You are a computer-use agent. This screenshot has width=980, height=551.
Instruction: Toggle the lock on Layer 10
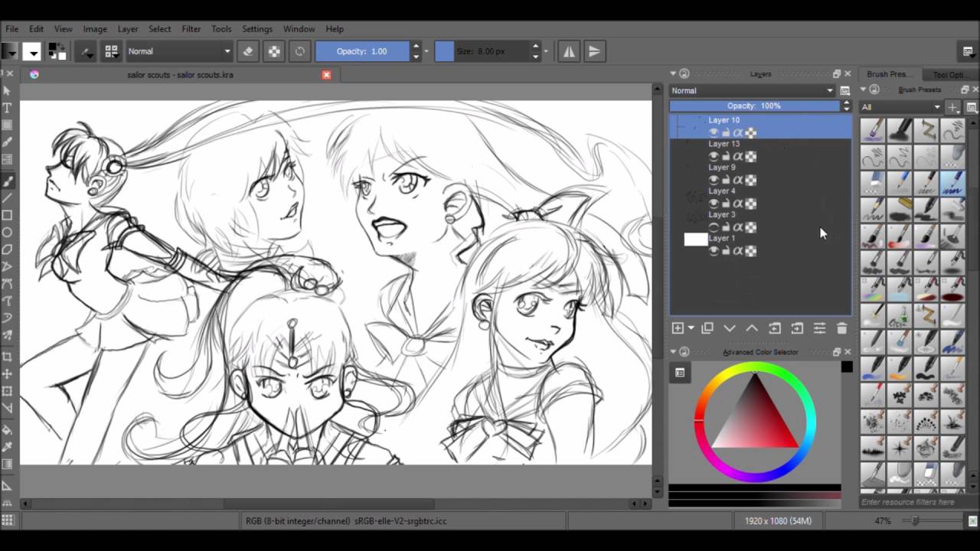[726, 132]
